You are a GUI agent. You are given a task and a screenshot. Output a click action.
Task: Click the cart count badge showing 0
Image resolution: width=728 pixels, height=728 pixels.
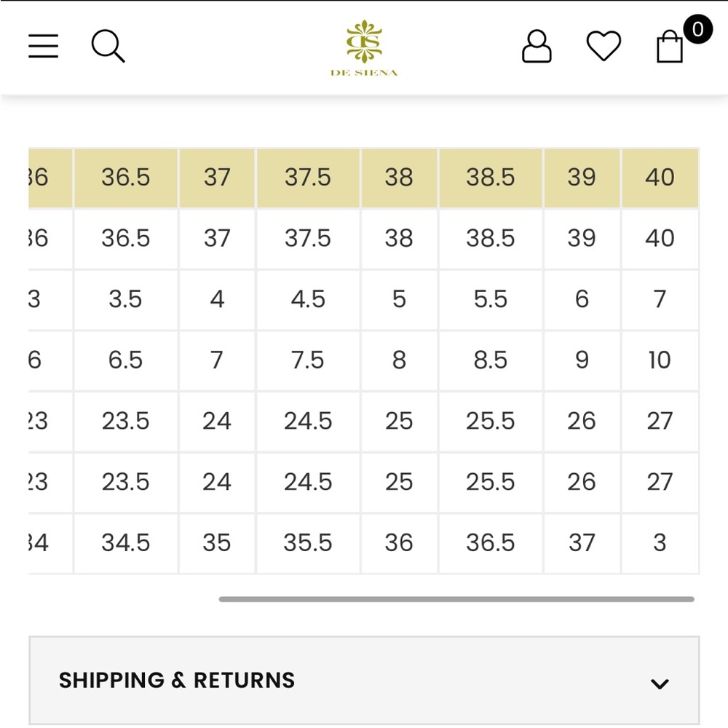[x=697, y=29]
